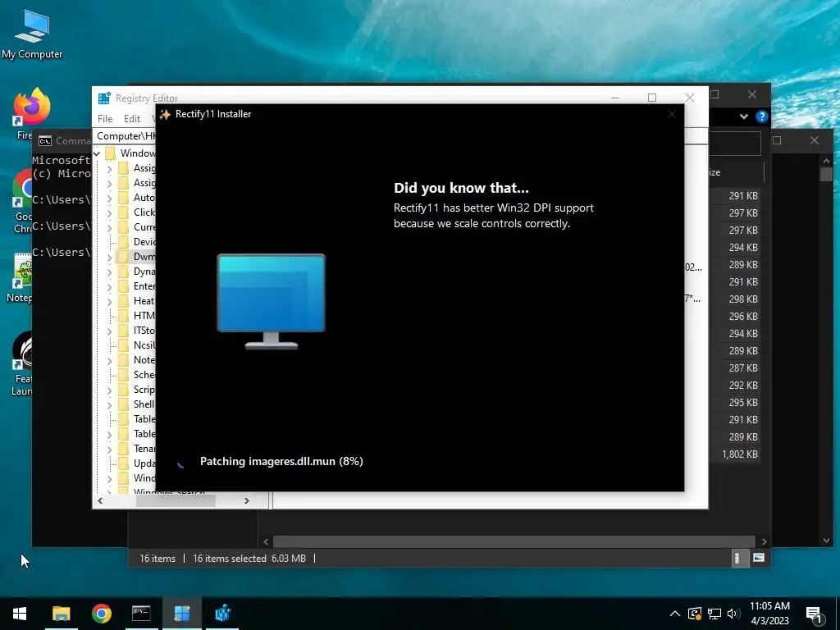The width and height of the screenshot is (840, 630).
Task: Click the blue Help icon in File Explorer
Action: pyautogui.click(x=761, y=116)
